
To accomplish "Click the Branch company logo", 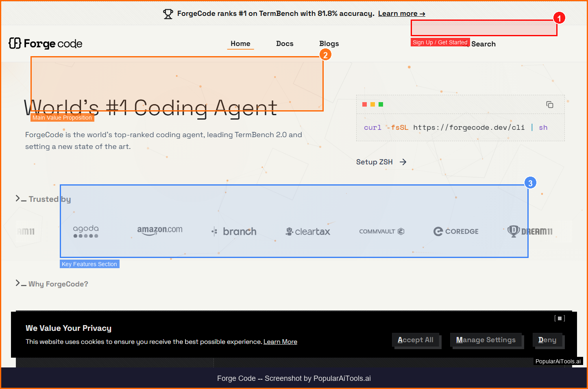I will [x=234, y=232].
